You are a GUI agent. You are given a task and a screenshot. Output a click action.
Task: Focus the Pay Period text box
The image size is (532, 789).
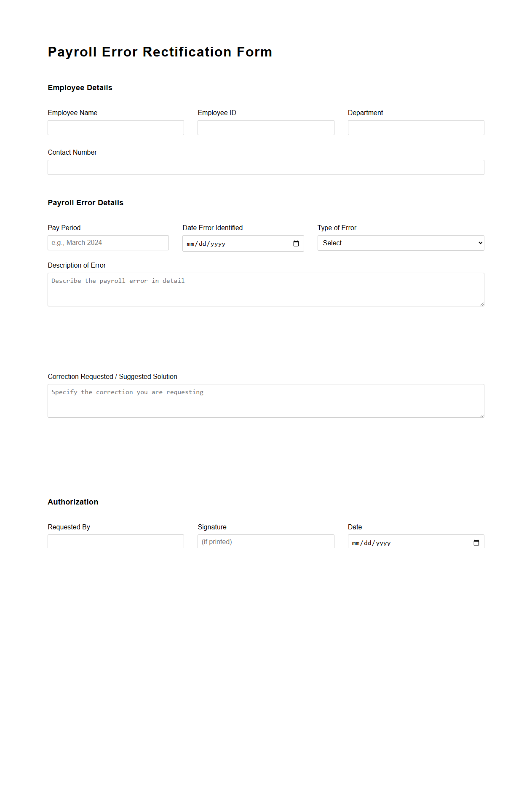[x=108, y=243]
